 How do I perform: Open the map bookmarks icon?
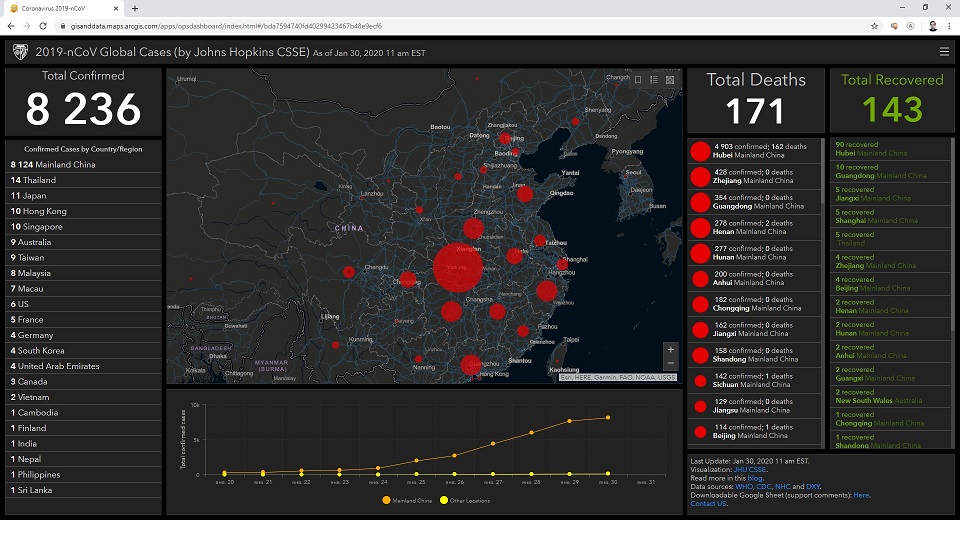coord(638,79)
